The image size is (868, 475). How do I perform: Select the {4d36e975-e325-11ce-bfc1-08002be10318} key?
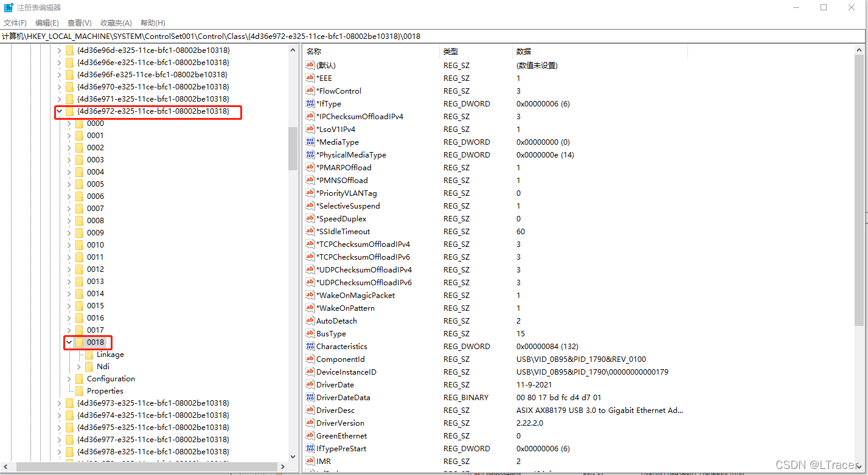[153, 427]
